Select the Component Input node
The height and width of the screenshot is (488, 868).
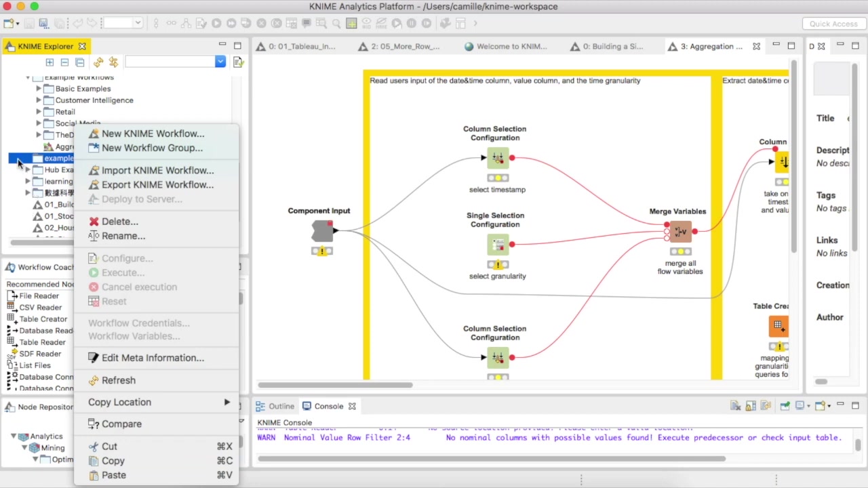coord(322,231)
